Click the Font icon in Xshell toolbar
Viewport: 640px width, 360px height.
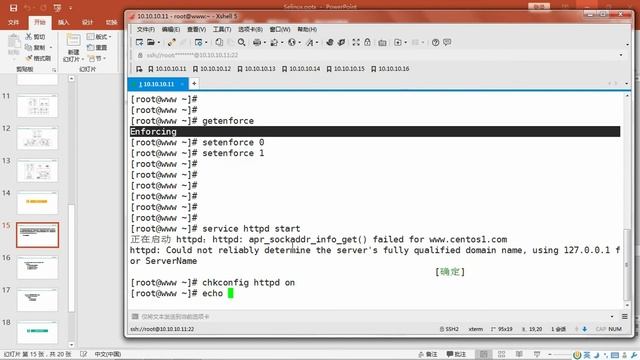click(309, 42)
